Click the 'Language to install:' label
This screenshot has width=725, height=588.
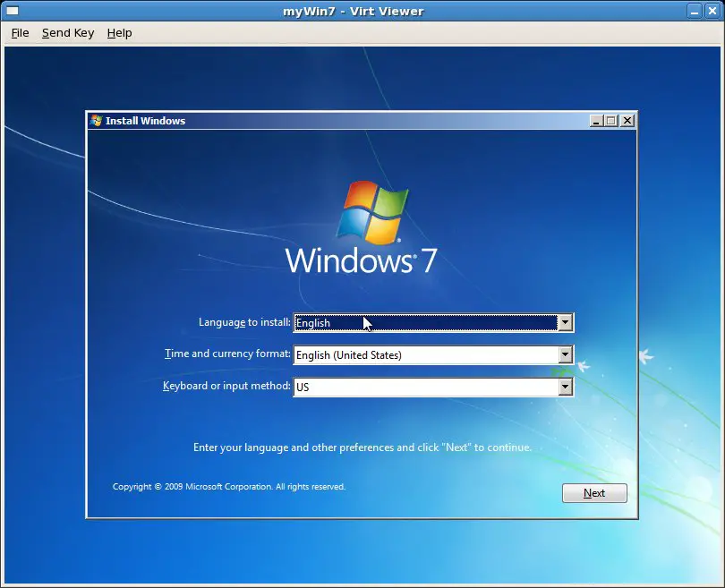click(x=244, y=322)
